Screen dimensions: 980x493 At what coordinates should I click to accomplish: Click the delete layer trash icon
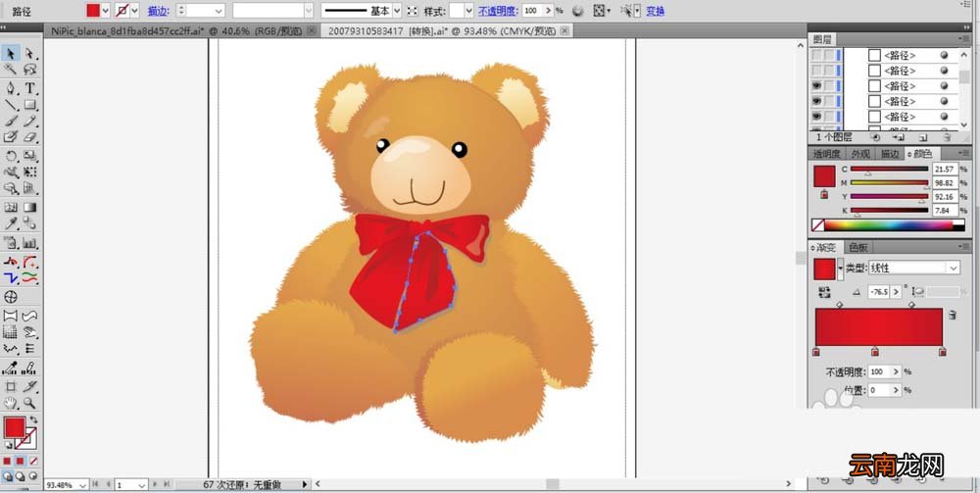tap(947, 137)
